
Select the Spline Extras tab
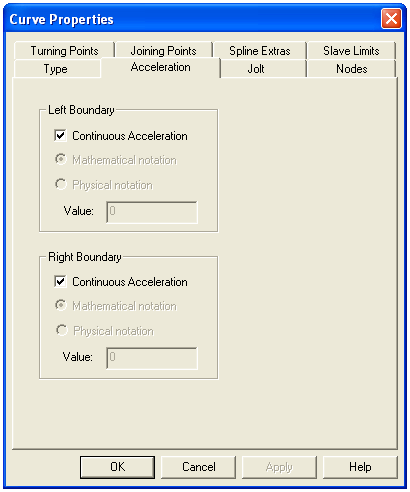[260, 51]
